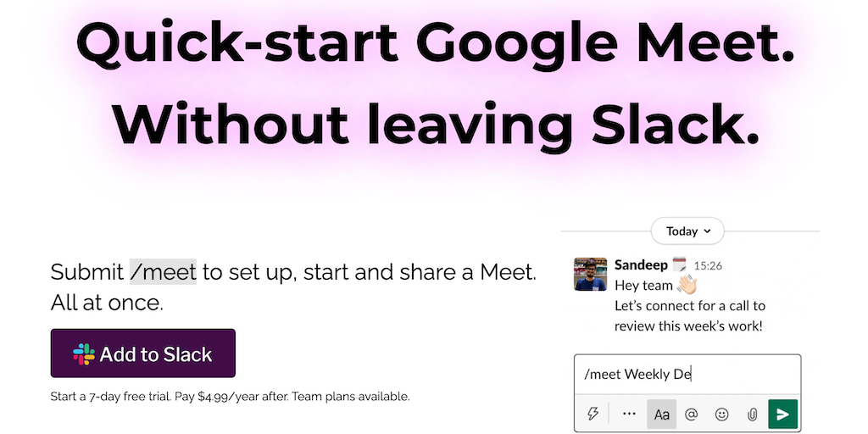Click the paperclip attach file icon

pos(751,414)
